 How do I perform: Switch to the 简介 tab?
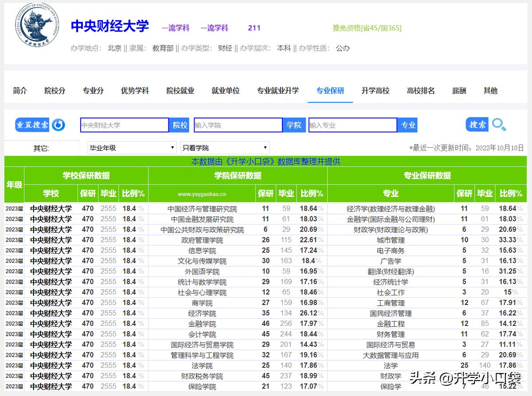pos(20,90)
